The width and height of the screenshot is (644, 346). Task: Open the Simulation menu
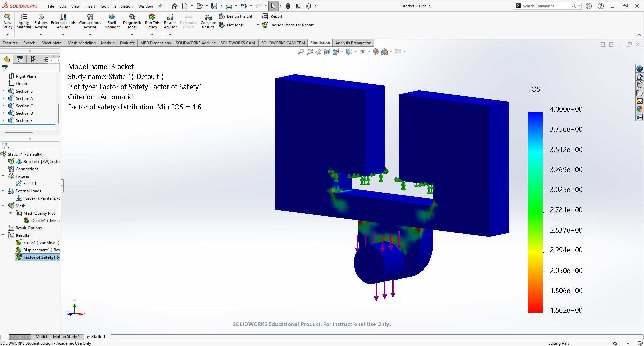click(123, 6)
